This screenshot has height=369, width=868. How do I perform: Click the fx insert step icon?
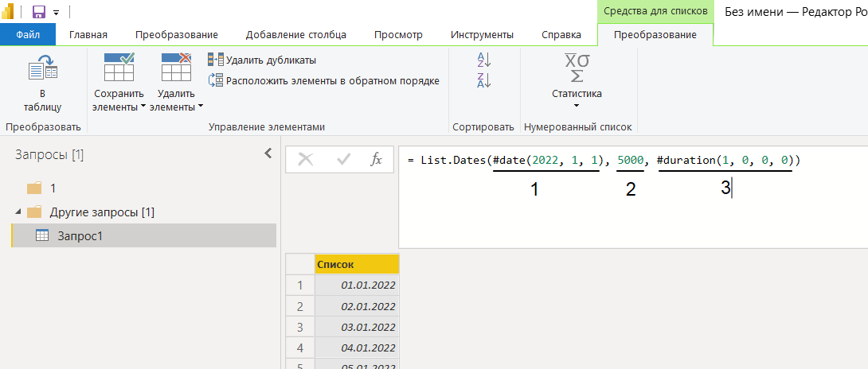tap(376, 160)
